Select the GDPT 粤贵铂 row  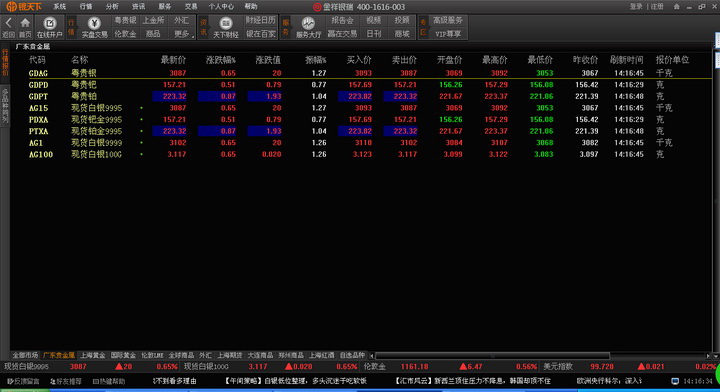pos(360,96)
